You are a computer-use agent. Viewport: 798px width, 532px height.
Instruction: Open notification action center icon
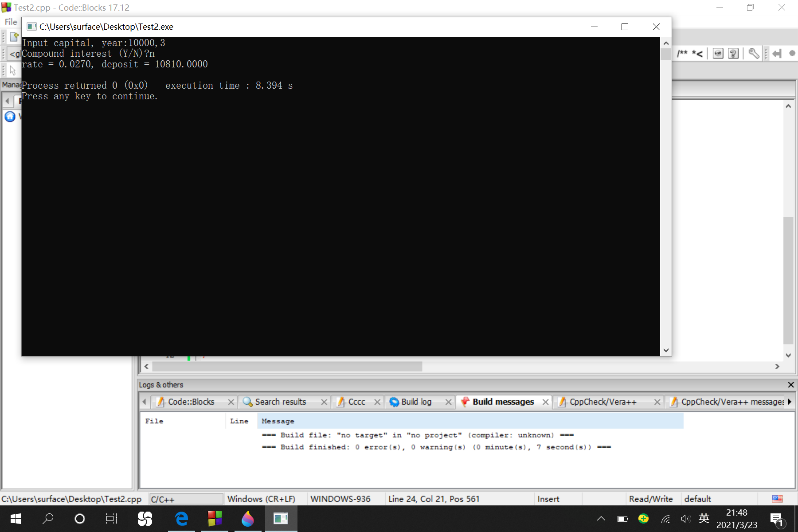pyautogui.click(x=777, y=520)
